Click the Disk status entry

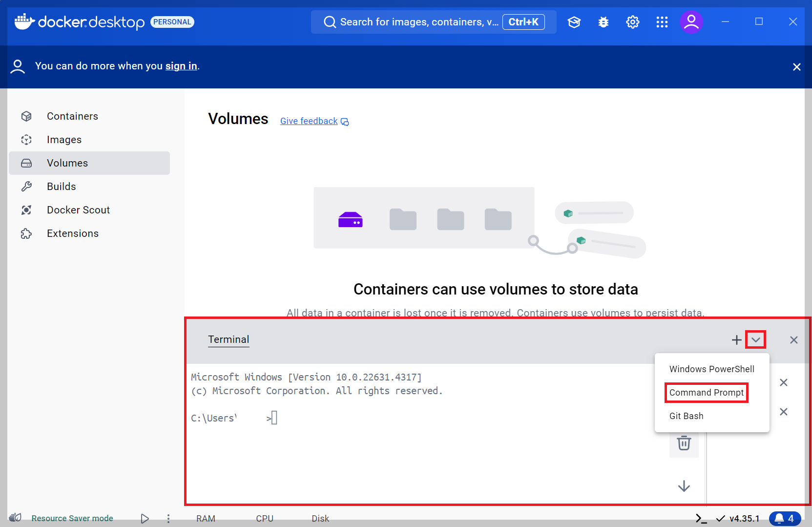pos(320,519)
